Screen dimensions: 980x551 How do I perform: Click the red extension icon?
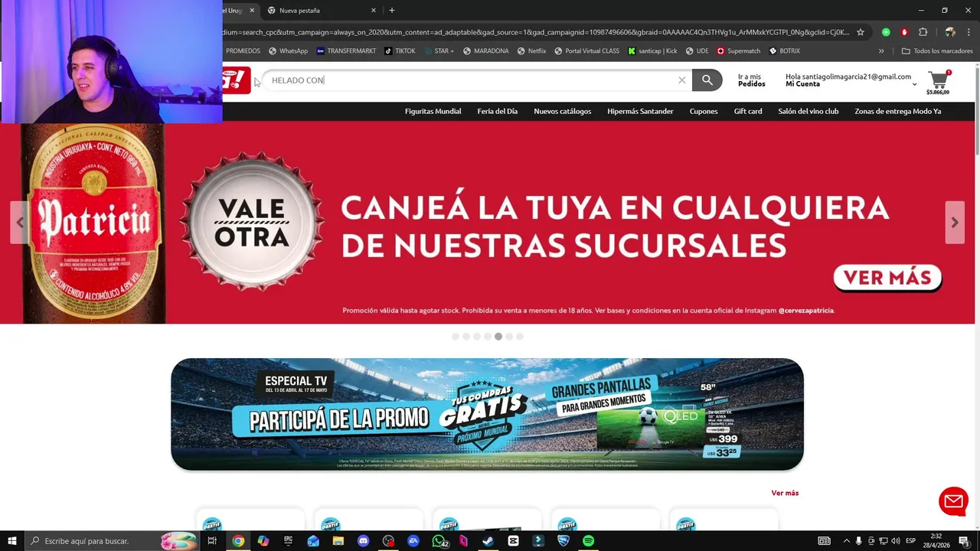(x=904, y=32)
